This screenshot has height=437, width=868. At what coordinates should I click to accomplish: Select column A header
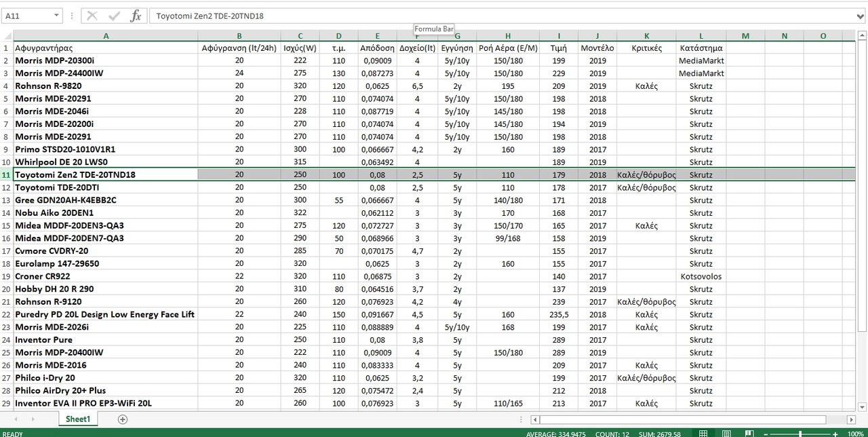(x=106, y=36)
